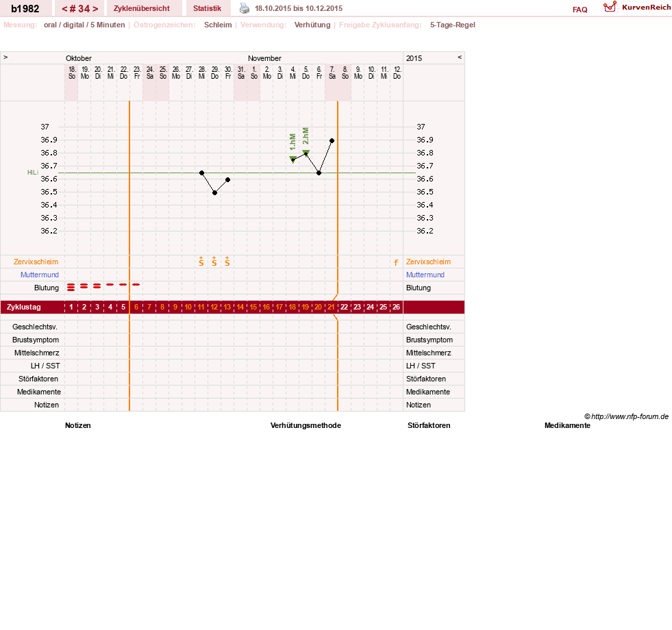Click the left LH / SST row label
The image size is (672, 630).
pyautogui.click(x=45, y=366)
